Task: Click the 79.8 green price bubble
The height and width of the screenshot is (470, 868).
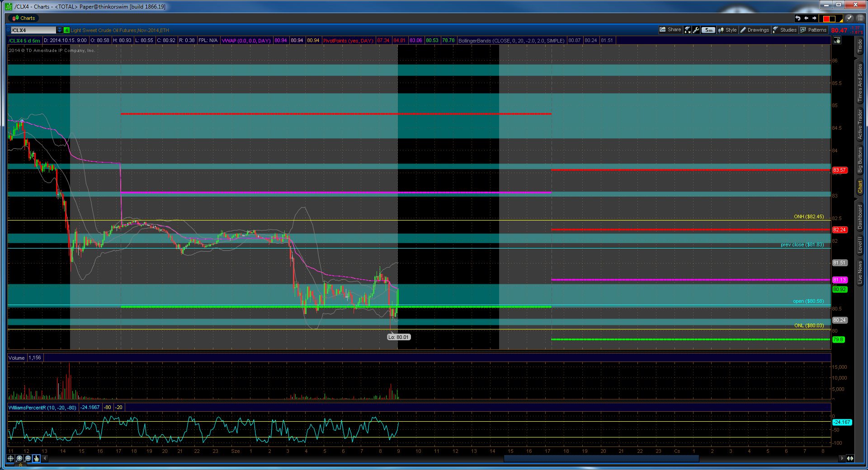Action: pyautogui.click(x=838, y=339)
